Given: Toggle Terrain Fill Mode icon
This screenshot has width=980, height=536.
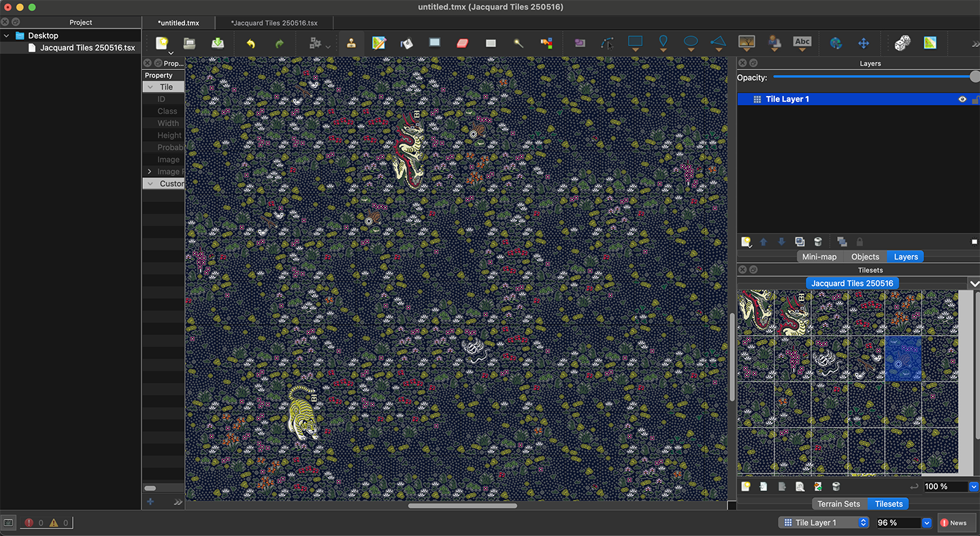Looking at the screenshot, I should [930, 43].
